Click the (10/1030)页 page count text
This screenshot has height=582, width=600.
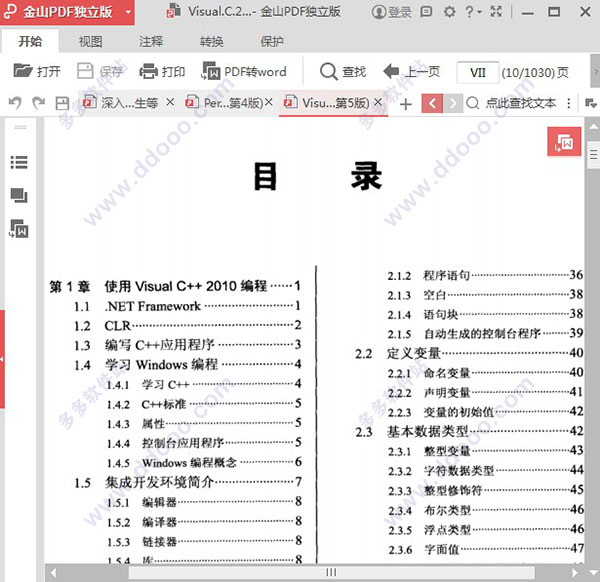pos(535,72)
